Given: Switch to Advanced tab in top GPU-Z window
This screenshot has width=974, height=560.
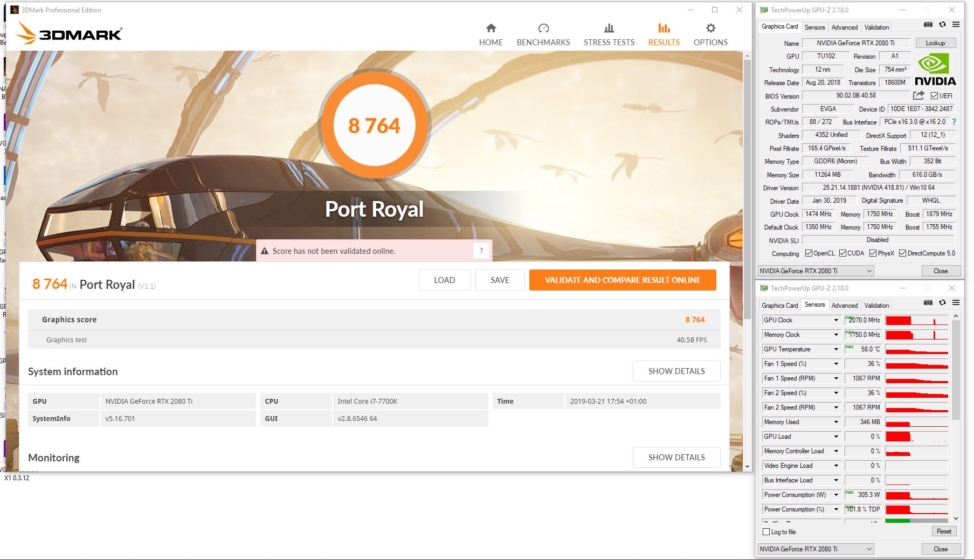Looking at the screenshot, I should [x=845, y=27].
